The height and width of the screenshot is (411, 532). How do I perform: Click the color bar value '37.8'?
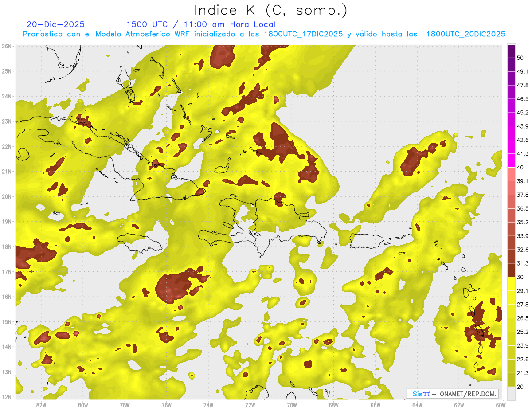coord(522,195)
